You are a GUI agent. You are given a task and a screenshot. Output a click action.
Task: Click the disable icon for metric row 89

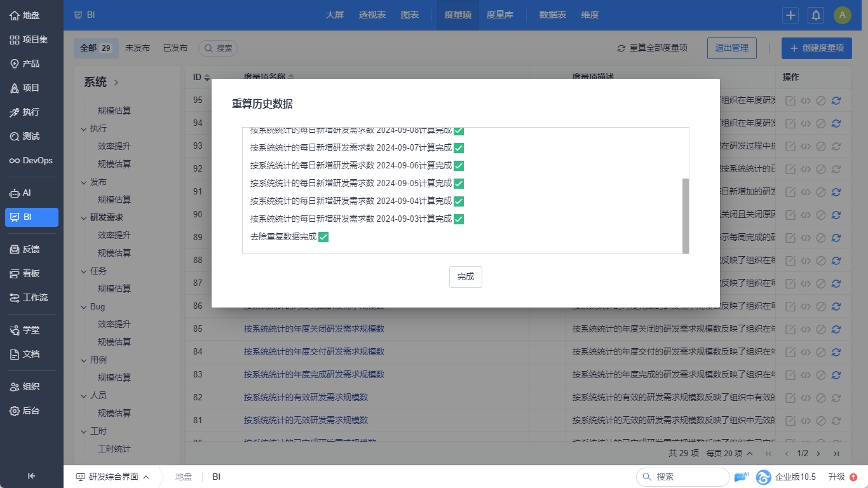[x=821, y=238]
